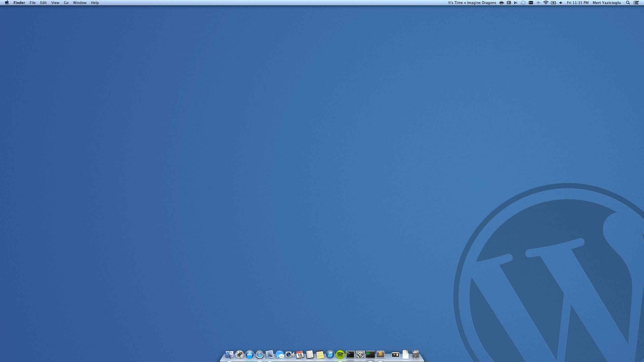The image size is (644, 362).
Task: Open Safari compass icon in Dock
Action: point(259,354)
